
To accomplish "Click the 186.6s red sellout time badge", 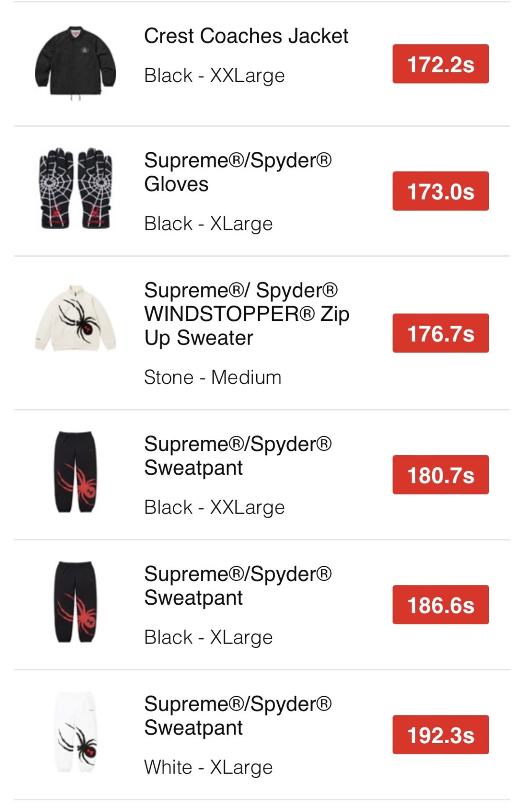I will [x=440, y=605].
